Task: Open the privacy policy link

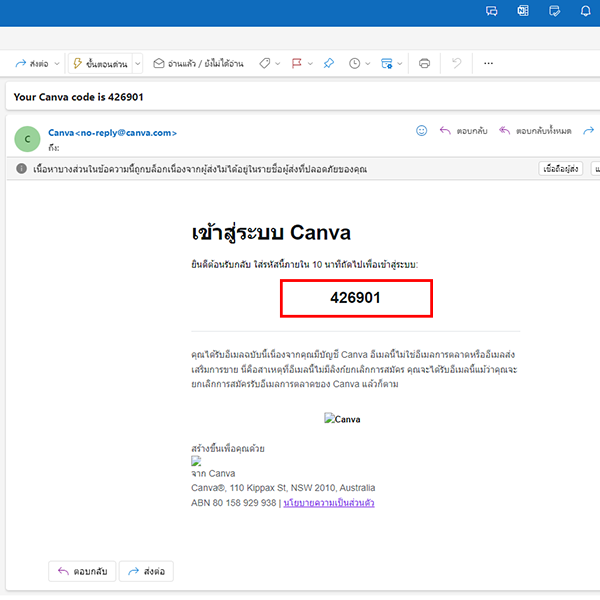Action: (x=329, y=503)
